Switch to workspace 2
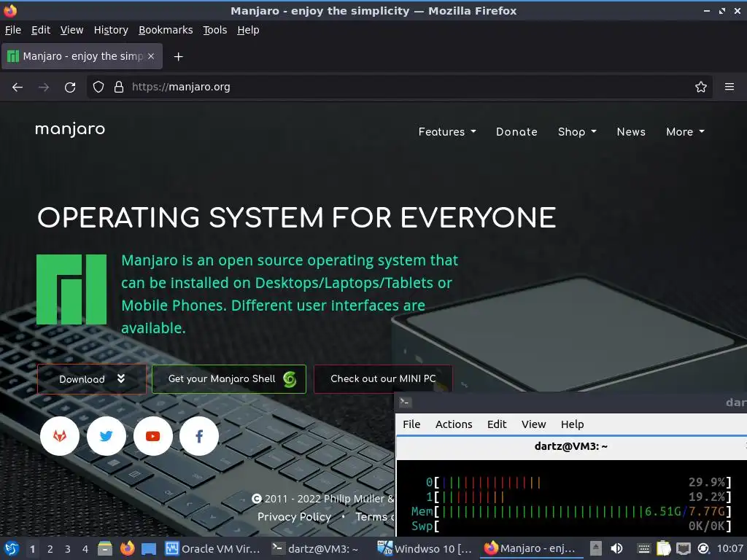 point(50,549)
